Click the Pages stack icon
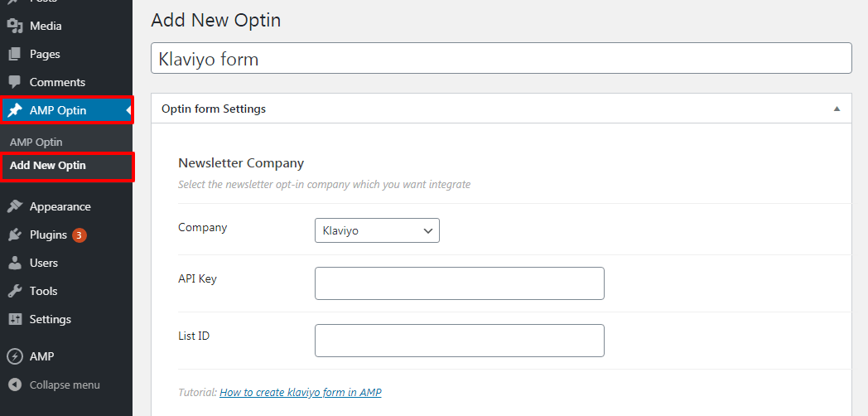 point(15,55)
